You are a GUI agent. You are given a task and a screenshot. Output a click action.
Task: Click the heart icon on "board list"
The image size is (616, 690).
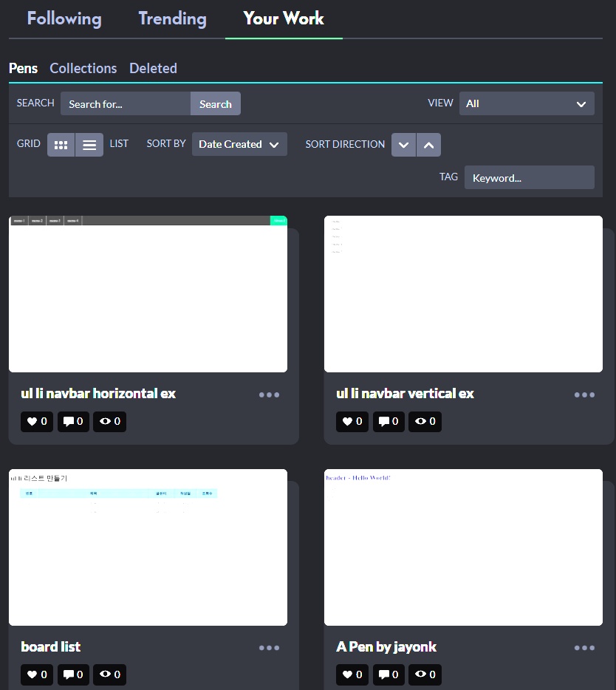pyautogui.click(x=36, y=674)
